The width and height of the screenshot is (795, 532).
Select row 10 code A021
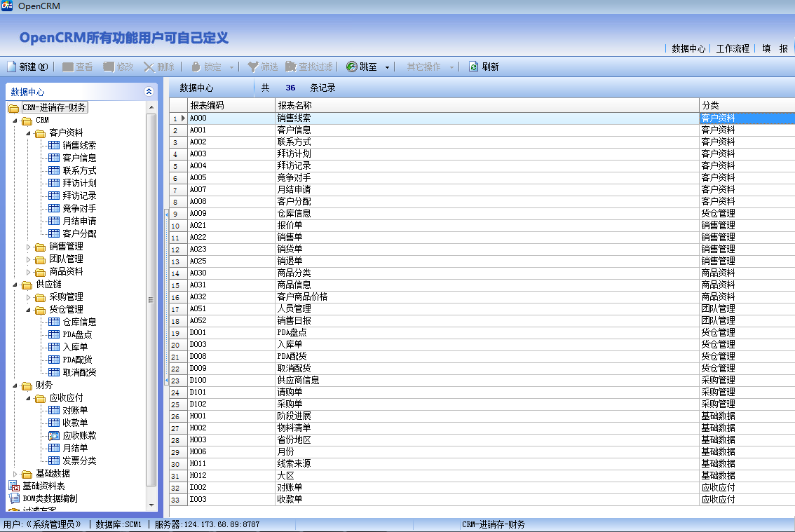[x=231, y=226]
